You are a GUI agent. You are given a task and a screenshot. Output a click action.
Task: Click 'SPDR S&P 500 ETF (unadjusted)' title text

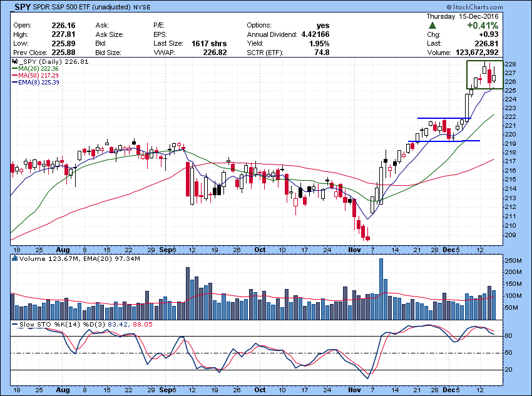click(x=81, y=7)
